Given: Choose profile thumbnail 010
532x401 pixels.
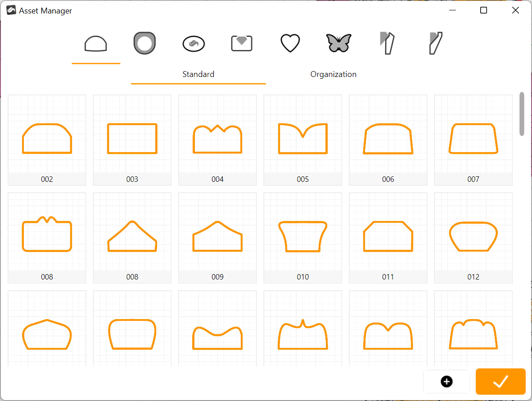Looking at the screenshot, I should [302, 237].
